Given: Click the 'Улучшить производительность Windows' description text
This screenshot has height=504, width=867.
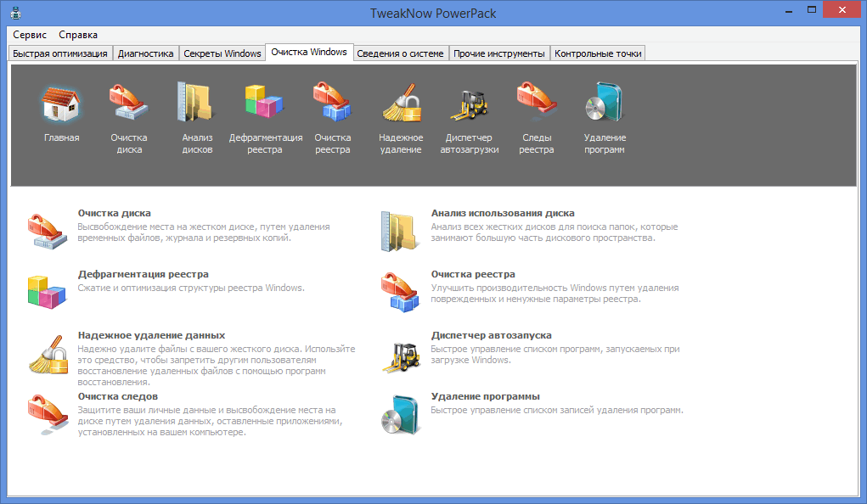Looking at the screenshot, I should 555,294.
